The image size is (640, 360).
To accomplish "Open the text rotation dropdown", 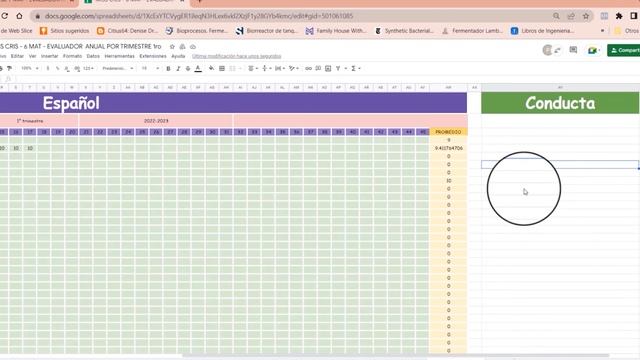I will (x=294, y=69).
